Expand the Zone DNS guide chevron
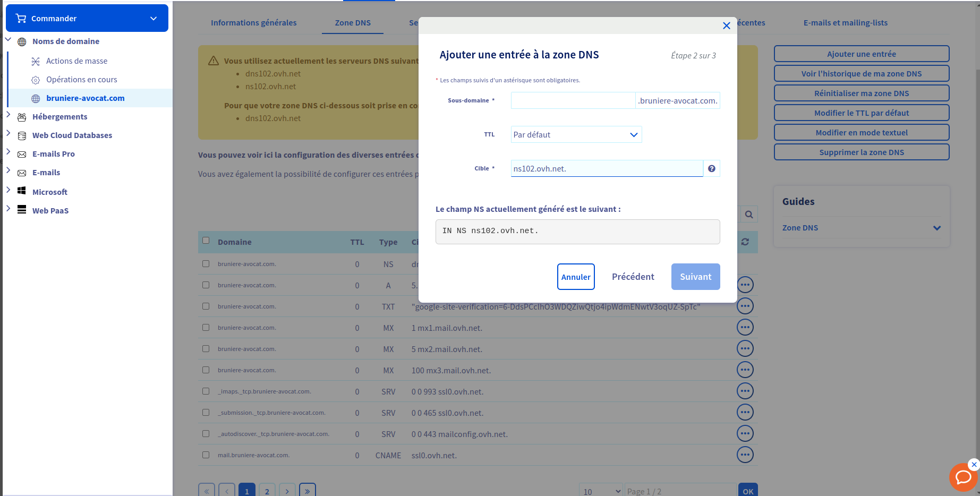The image size is (980, 496). pos(936,228)
